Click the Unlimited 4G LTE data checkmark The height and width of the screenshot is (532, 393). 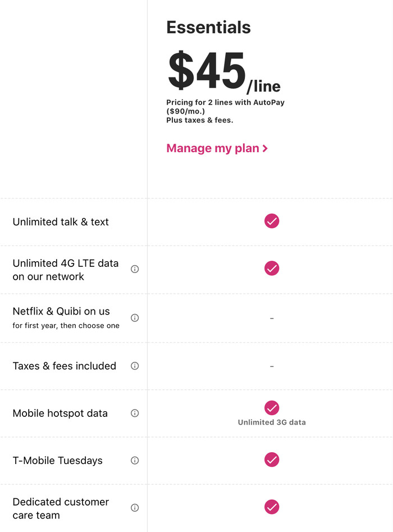pyautogui.click(x=272, y=269)
